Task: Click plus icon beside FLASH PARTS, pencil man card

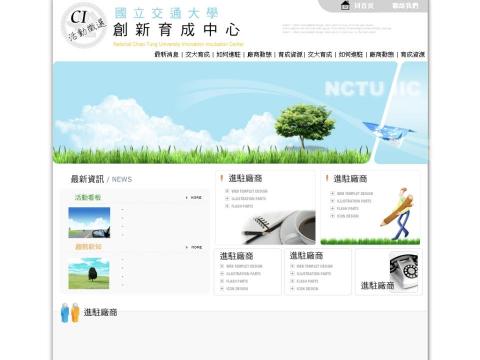Action: [332, 208]
